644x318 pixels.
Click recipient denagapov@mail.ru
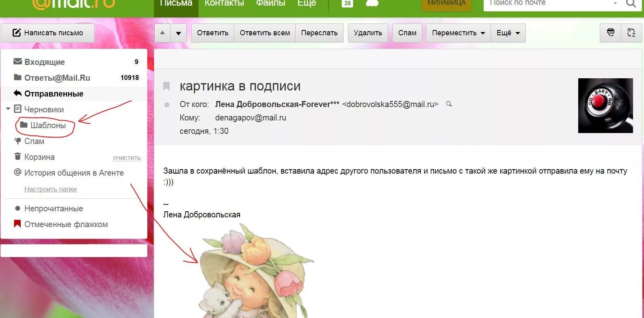(251, 118)
